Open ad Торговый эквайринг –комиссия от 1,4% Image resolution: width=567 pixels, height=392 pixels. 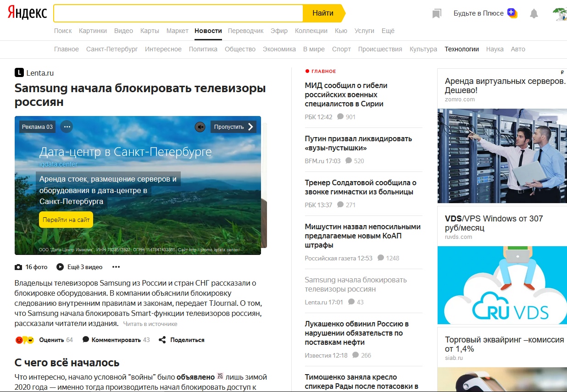click(x=505, y=344)
